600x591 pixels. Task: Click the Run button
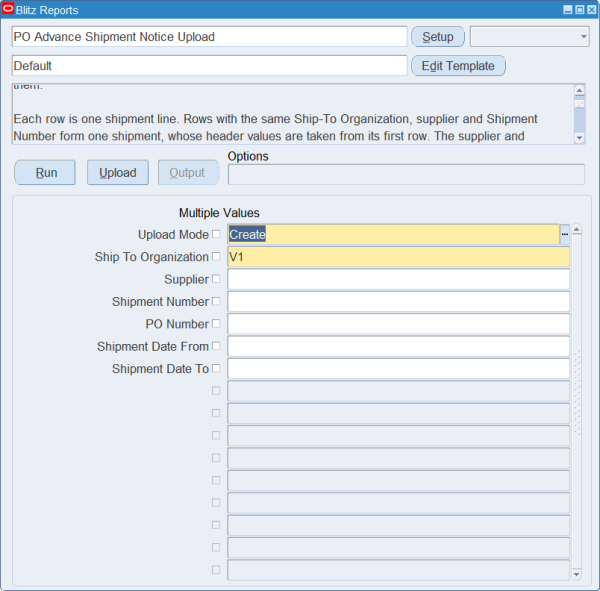tap(45, 173)
